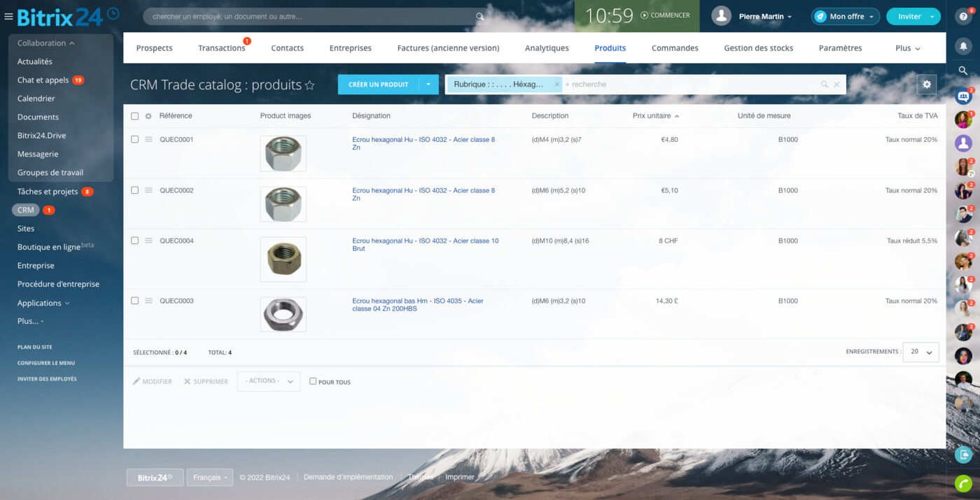Enable the Pour tous checkbox
The width and height of the screenshot is (980, 500).
[x=313, y=381]
